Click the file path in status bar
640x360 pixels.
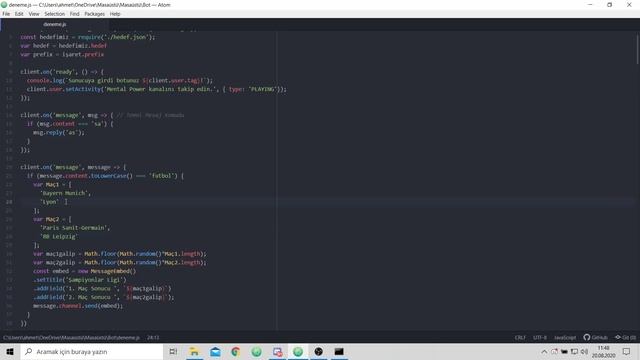[x=71, y=338]
